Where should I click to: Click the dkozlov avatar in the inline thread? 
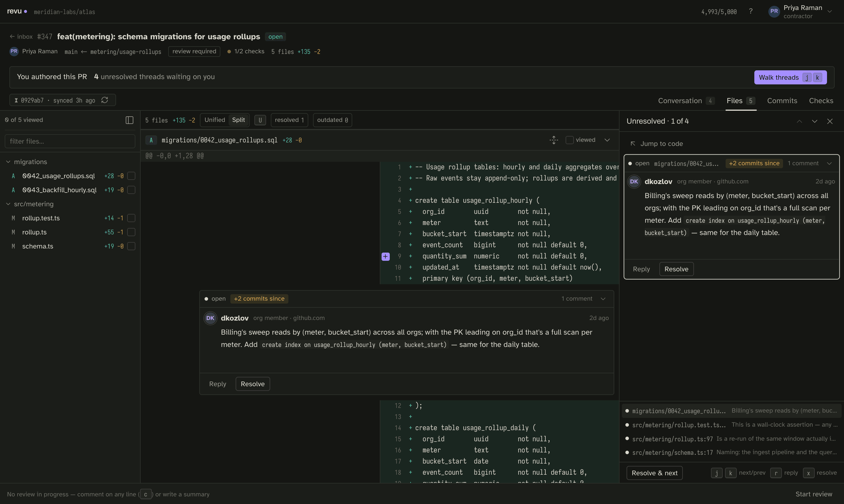tap(210, 318)
